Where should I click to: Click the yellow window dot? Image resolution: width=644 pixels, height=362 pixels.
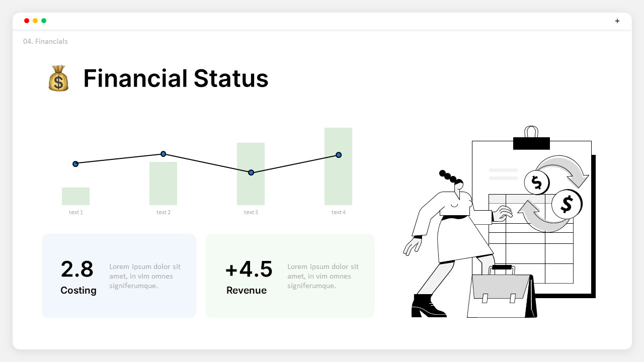pos(35,21)
